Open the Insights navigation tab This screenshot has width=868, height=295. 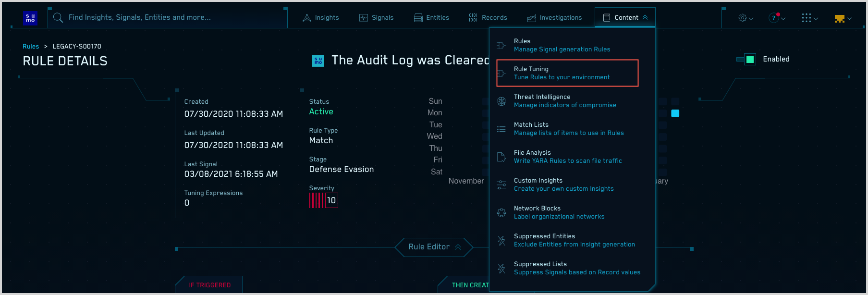pyautogui.click(x=321, y=18)
